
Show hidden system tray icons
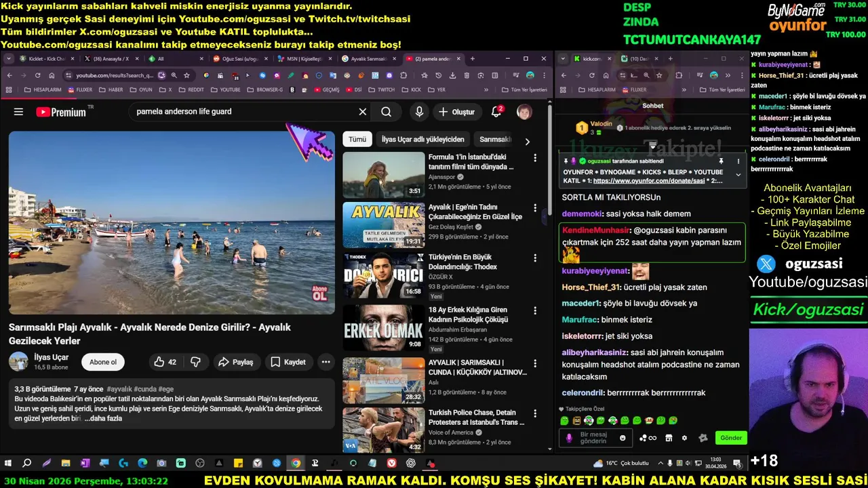click(x=661, y=464)
